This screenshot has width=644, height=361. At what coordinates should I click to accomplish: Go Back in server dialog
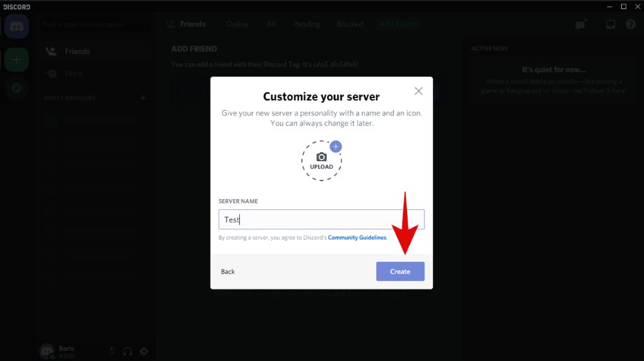pos(227,271)
